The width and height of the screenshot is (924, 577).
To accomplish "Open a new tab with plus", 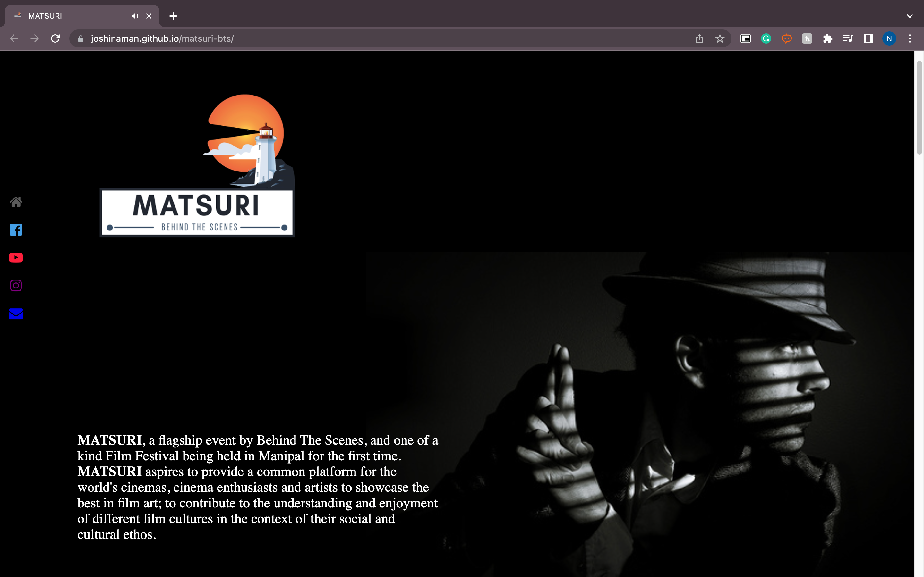I will [x=173, y=16].
